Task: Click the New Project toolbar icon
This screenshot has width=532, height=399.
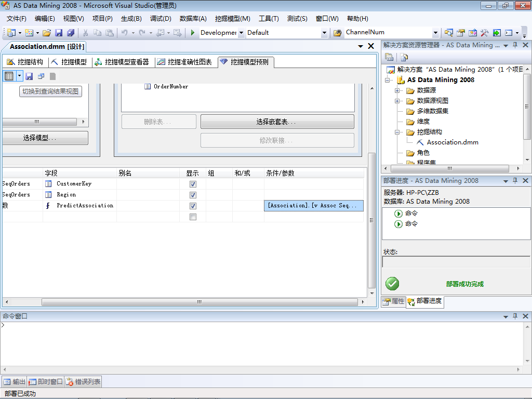Action: [11, 33]
